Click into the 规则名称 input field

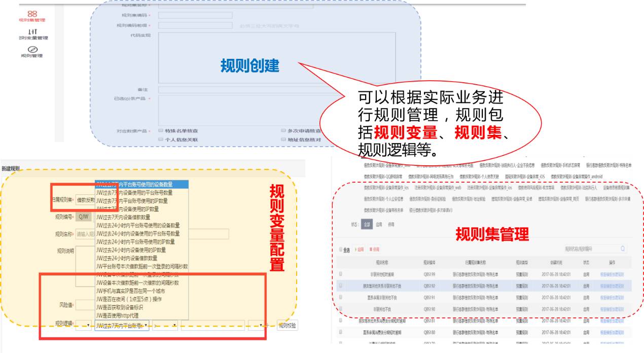(152, 234)
